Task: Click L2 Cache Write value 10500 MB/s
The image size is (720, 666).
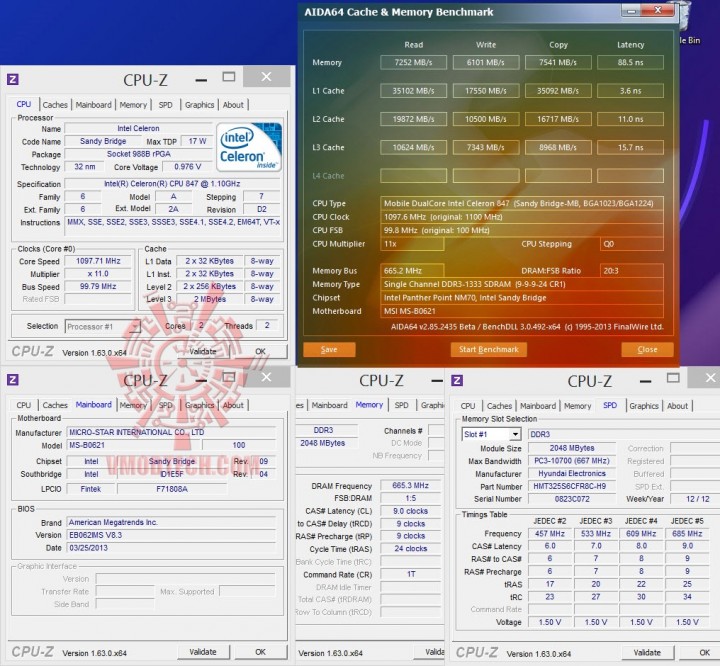Action: (486, 119)
